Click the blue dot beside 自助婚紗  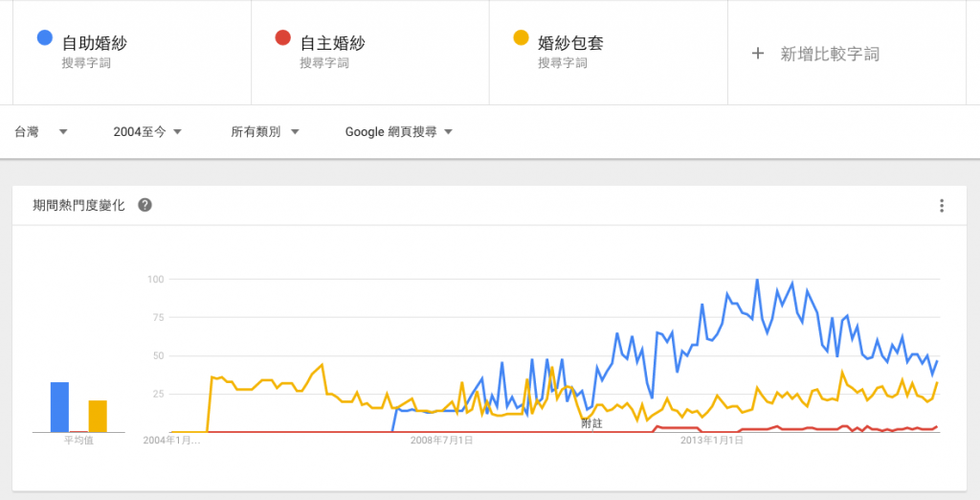pos(44,37)
